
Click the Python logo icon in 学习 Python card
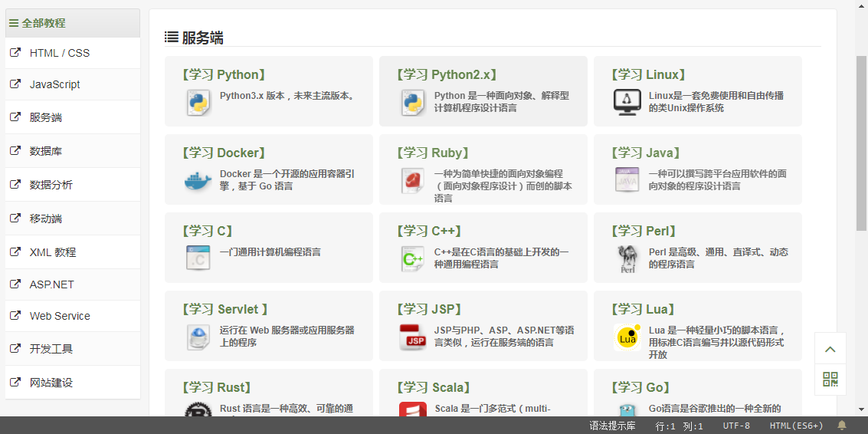[198, 103]
